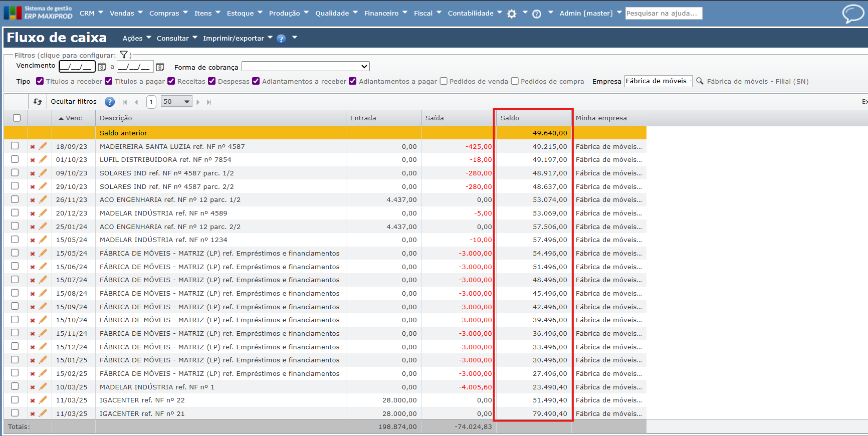Click the filter funnel configuration icon
Image resolution: width=868 pixels, height=436 pixels.
coord(124,55)
